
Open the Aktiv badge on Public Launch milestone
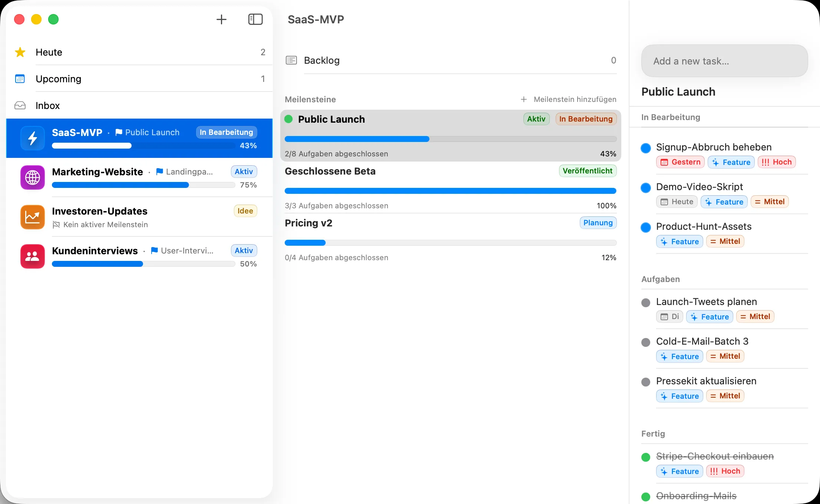(x=536, y=119)
